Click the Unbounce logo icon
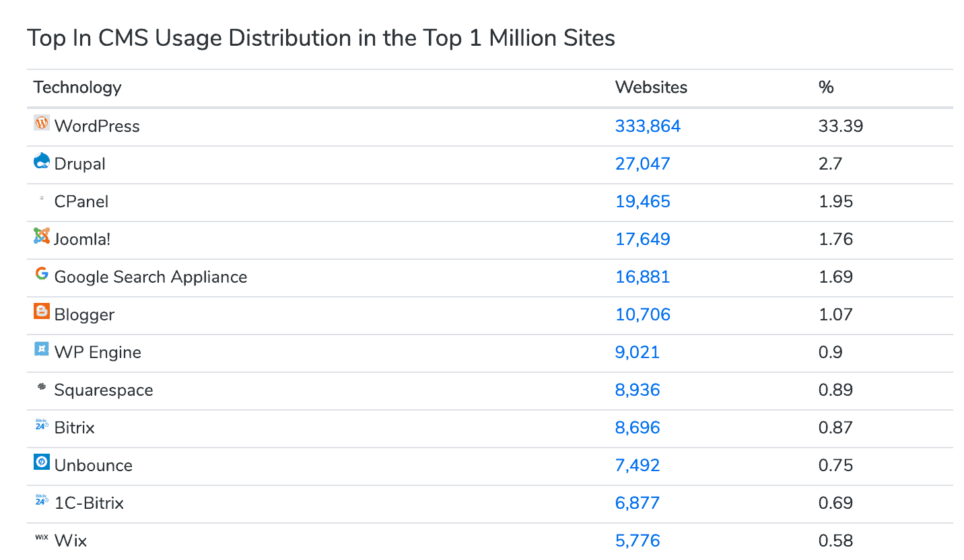 42,462
